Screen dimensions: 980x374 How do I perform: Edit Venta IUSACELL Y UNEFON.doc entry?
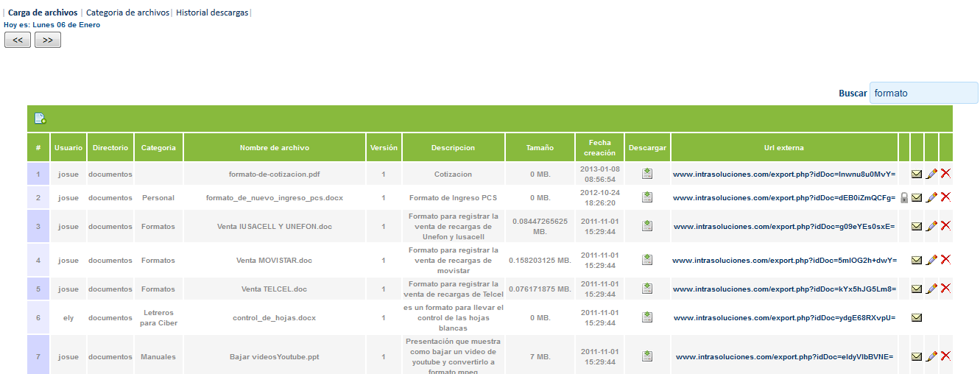click(x=931, y=226)
